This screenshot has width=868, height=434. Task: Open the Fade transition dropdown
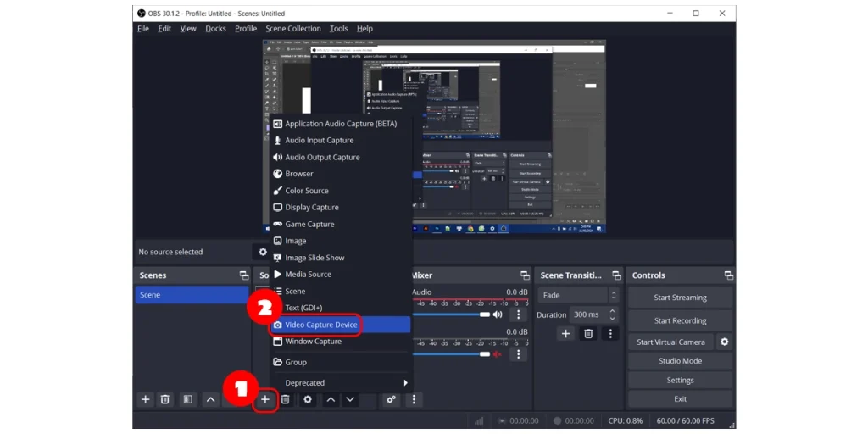coord(578,295)
